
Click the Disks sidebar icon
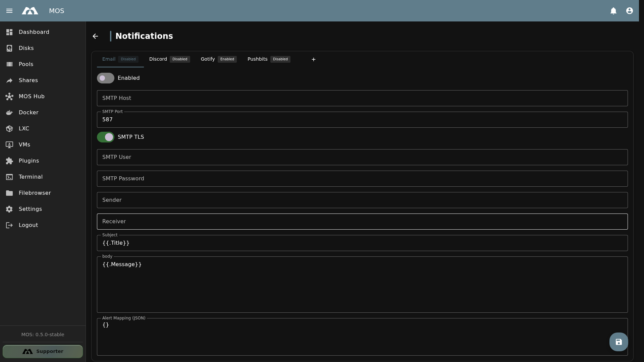(x=9, y=48)
